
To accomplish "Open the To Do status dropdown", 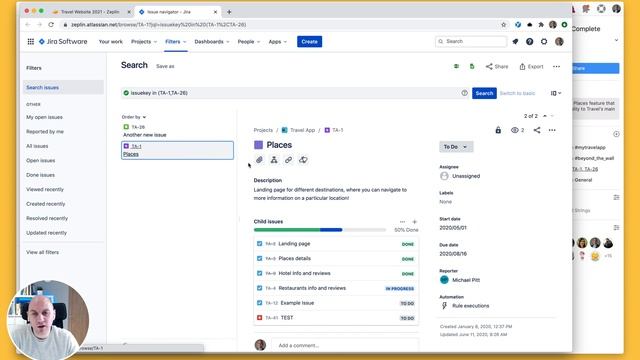I will (x=456, y=147).
